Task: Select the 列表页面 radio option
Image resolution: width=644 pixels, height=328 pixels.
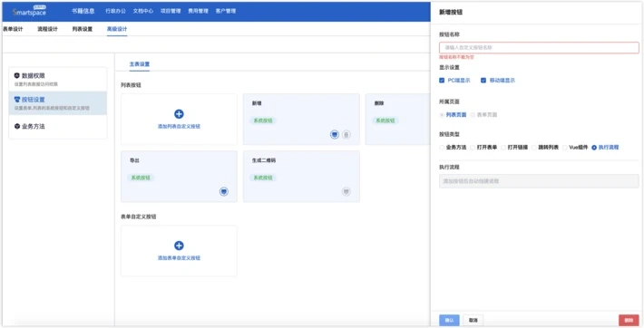Action: coord(442,115)
